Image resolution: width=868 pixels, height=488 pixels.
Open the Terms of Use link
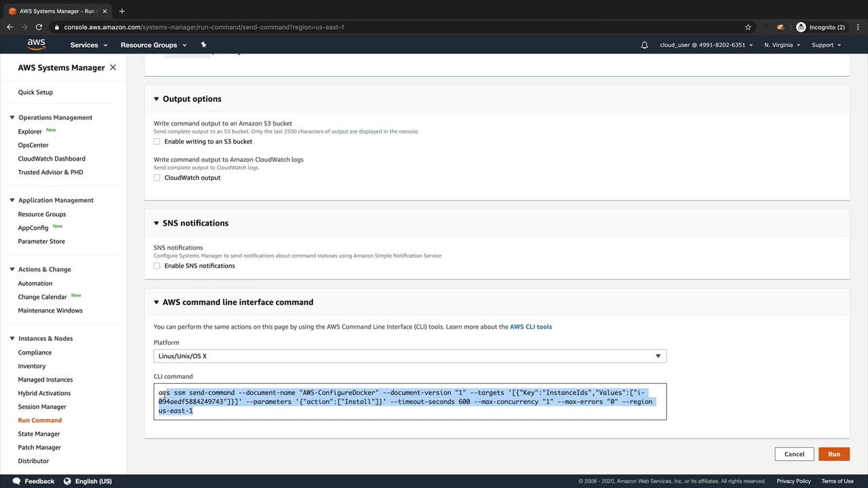(837, 481)
